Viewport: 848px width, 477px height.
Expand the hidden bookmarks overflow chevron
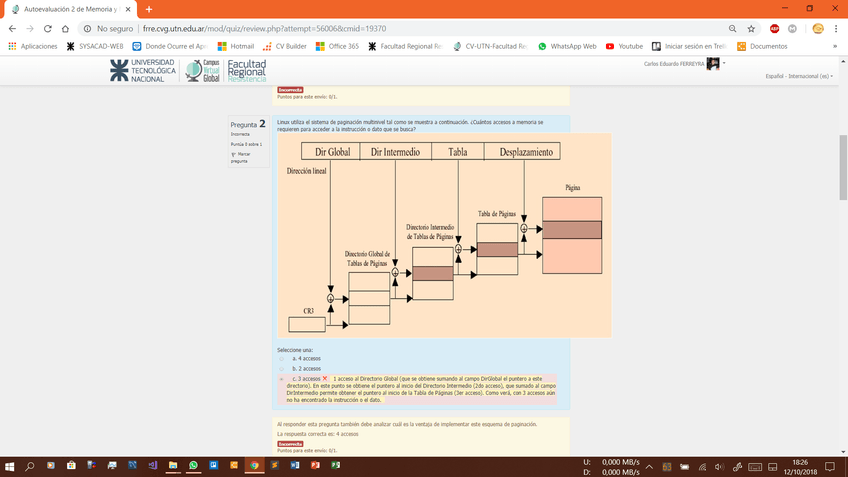(x=835, y=46)
